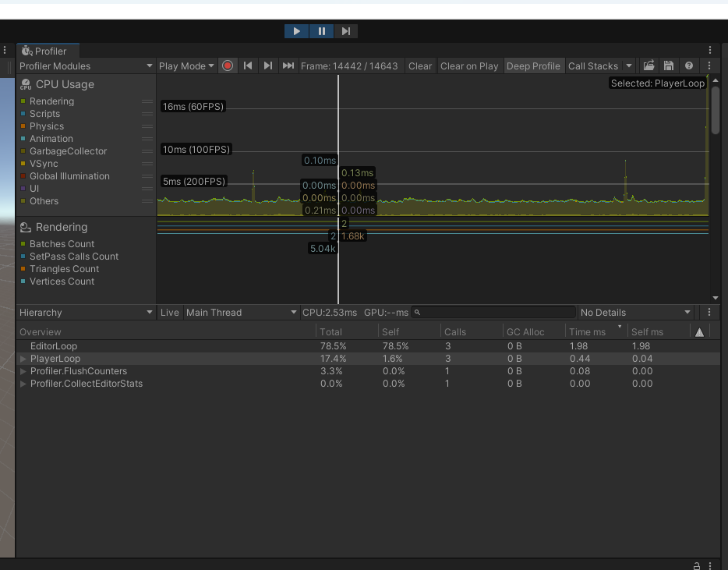This screenshot has height=570, width=728.
Task: Open the Play Mode target dropdown
Action: coord(186,65)
